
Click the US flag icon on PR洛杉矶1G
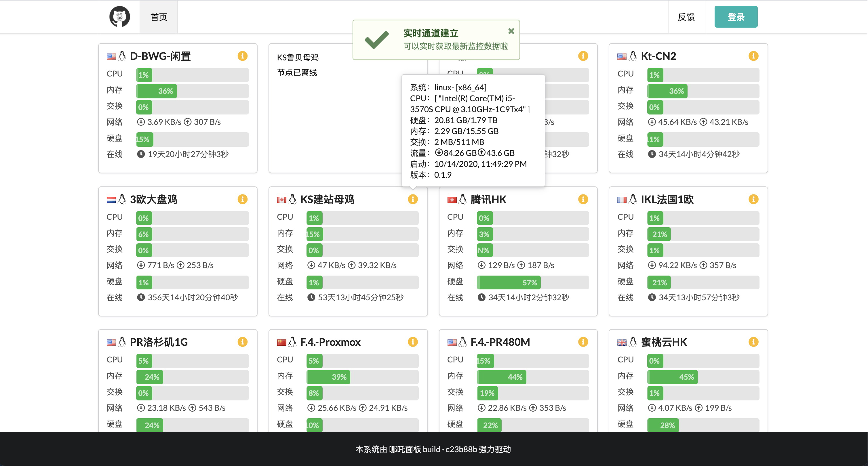tap(112, 342)
